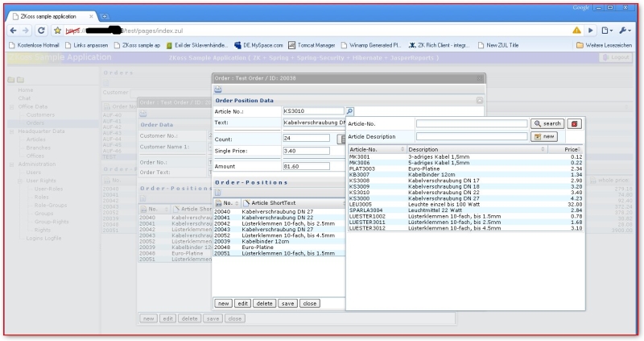Click the calculator icon next to Count

coord(341,139)
